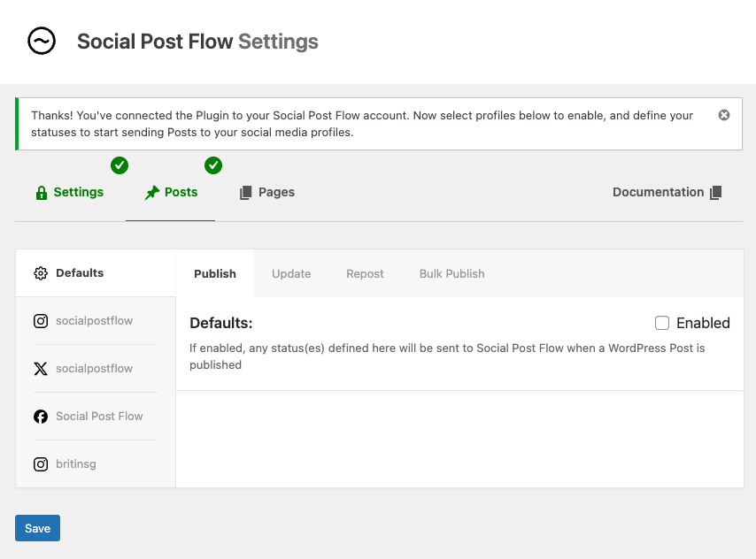Click the lock icon beside Settings
The width and height of the screenshot is (756, 559).
click(42, 193)
